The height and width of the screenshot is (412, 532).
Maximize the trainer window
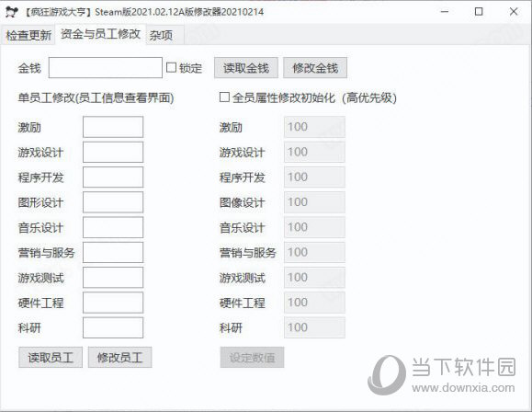[479, 12]
